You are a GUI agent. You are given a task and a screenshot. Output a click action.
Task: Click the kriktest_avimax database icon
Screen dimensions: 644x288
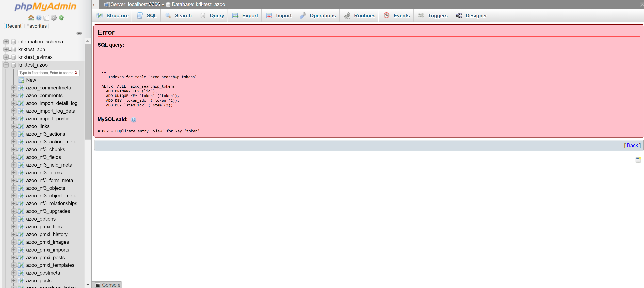[x=14, y=57]
